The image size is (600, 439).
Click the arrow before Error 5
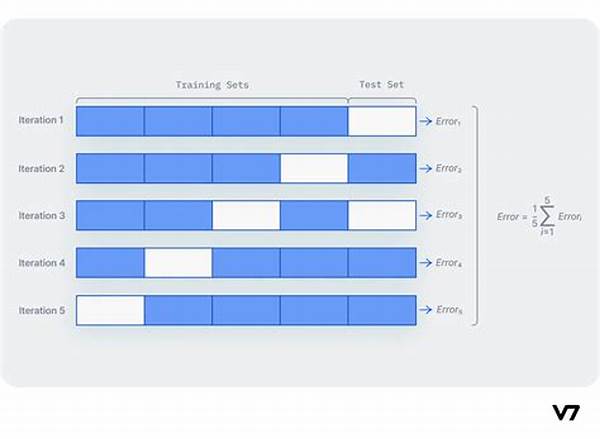click(x=426, y=310)
